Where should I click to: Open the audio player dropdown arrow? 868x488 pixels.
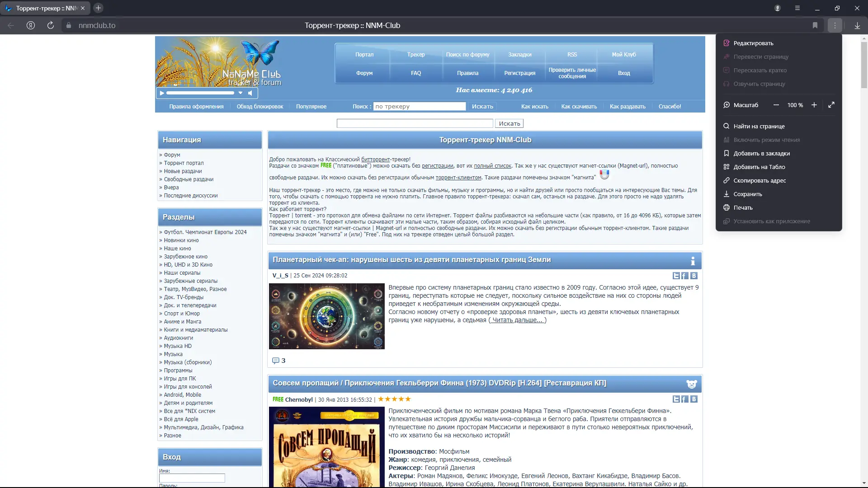click(x=241, y=93)
